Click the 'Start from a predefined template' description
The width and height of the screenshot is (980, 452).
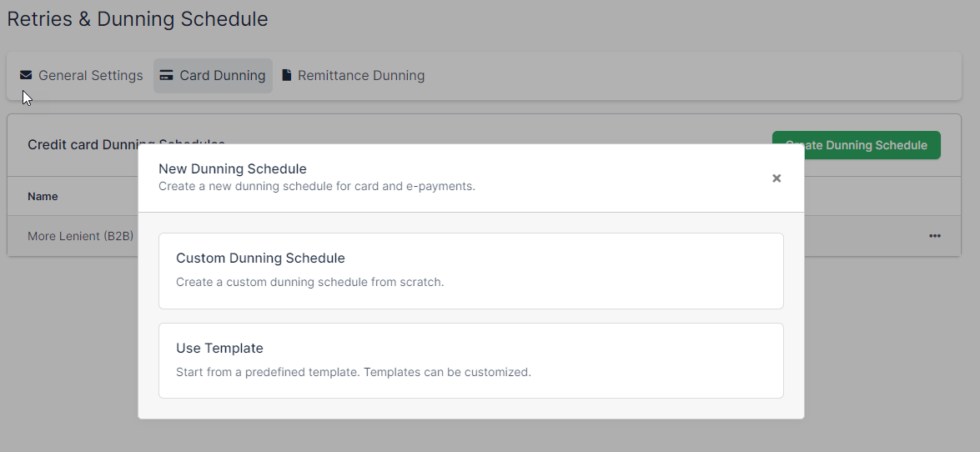point(354,372)
